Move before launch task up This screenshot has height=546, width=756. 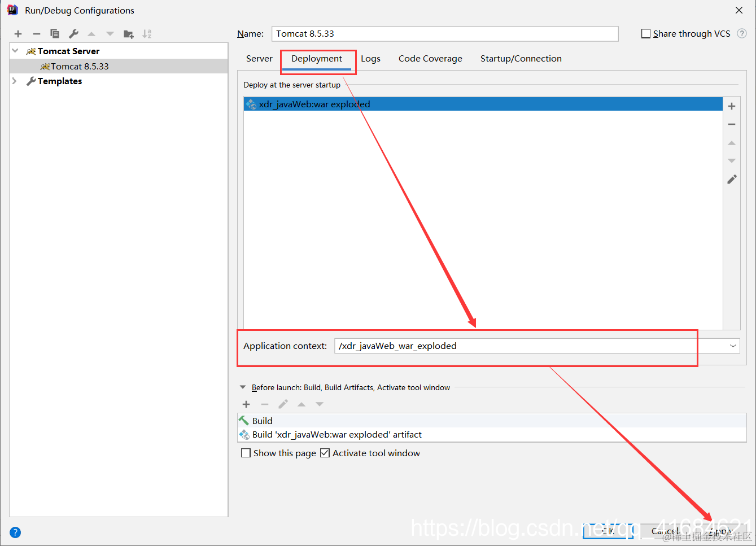[301, 404]
